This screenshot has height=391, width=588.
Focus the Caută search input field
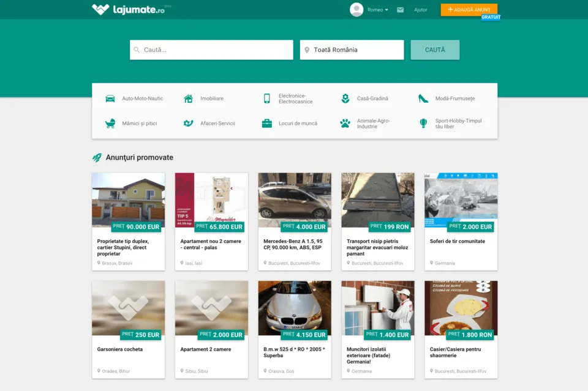point(211,50)
